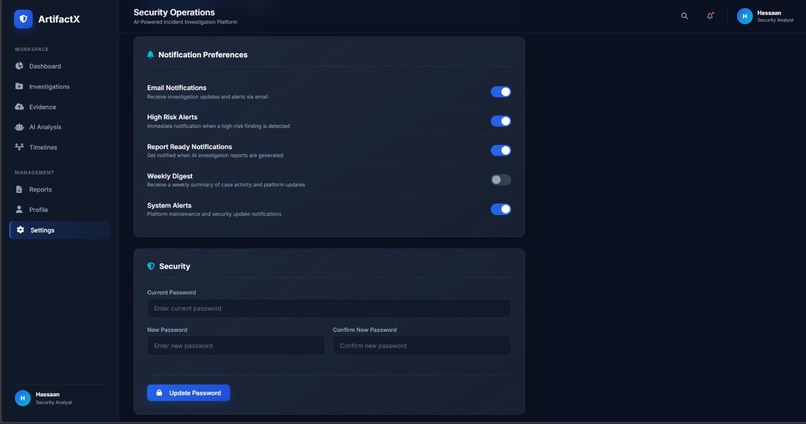Click the Evidence cloud icon
This screenshot has width=806, height=424.
pos(19,106)
